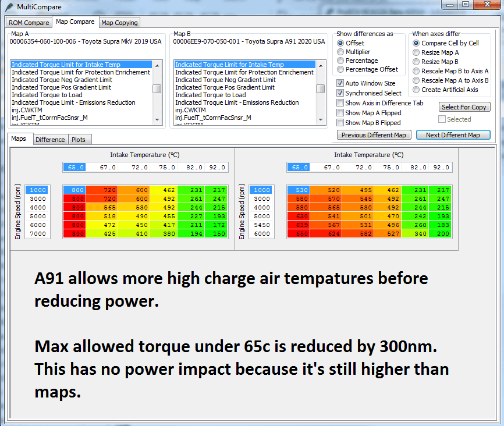This screenshot has width=504, height=426.
Task: Click Map B cell with value 624
Action: coord(326,234)
